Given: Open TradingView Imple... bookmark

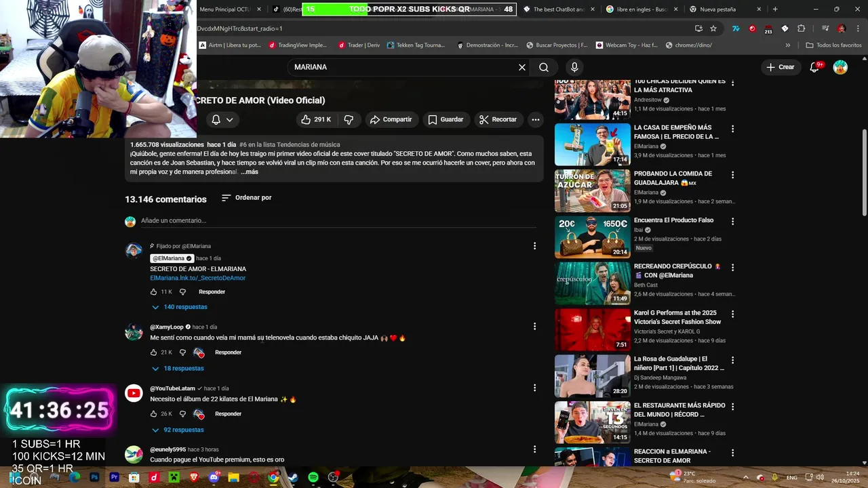Looking at the screenshot, I should click(298, 45).
